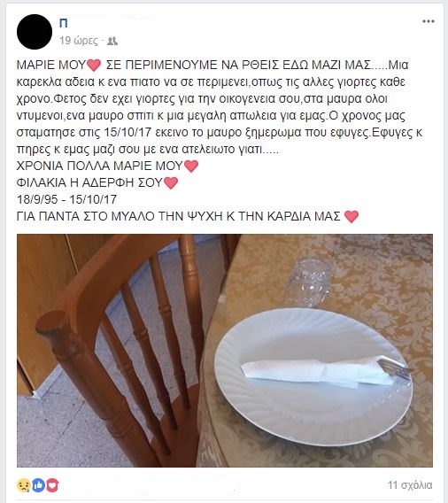Viewport: 448px width, 503px height.
Task: Click the heart emoji after 'ΧΡΟΝΙΑ ΠΟΛΛΑ ΜΑΡΙΕ ΜΟΥ'
Action: click(x=191, y=166)
